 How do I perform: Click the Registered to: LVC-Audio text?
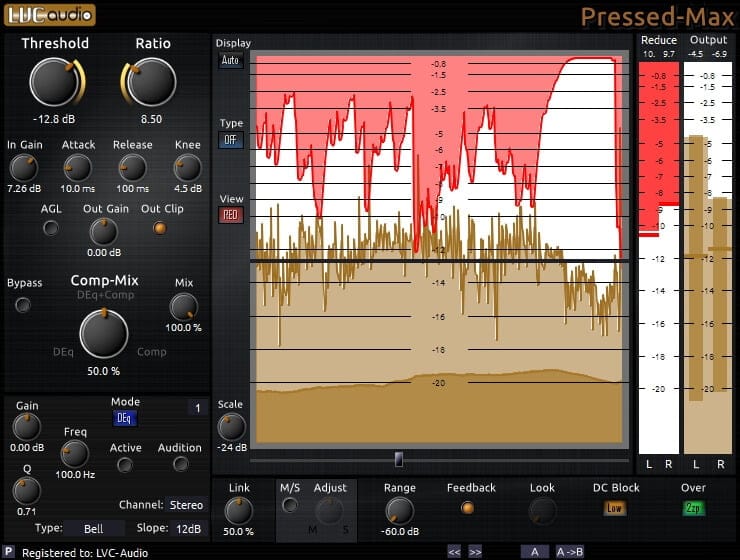click(x=85, y=553)
